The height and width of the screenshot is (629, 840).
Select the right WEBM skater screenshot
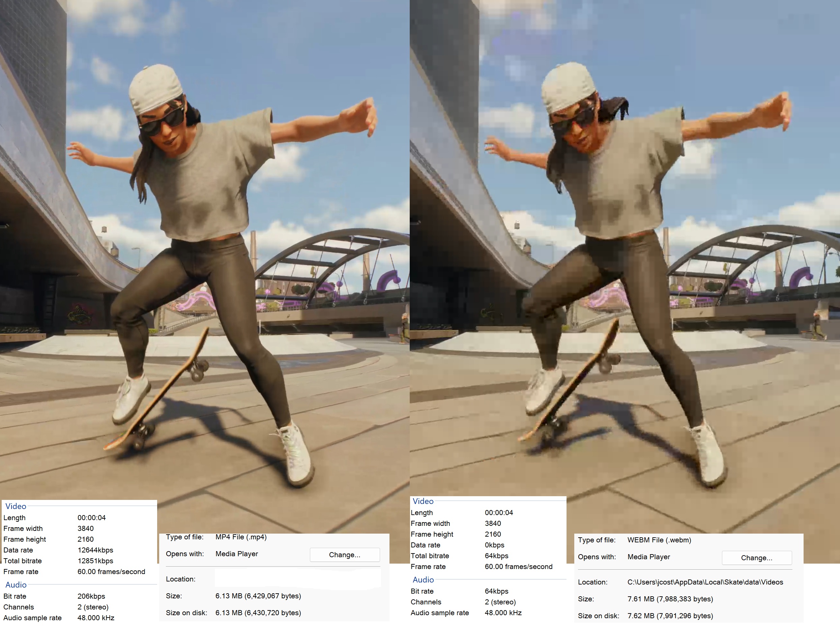pos(625,247)
